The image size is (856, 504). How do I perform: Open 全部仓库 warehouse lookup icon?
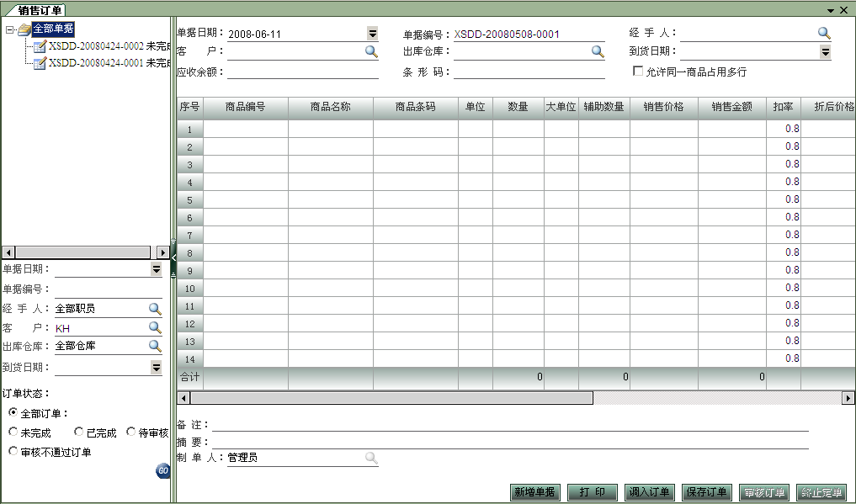tap(155, 346)
